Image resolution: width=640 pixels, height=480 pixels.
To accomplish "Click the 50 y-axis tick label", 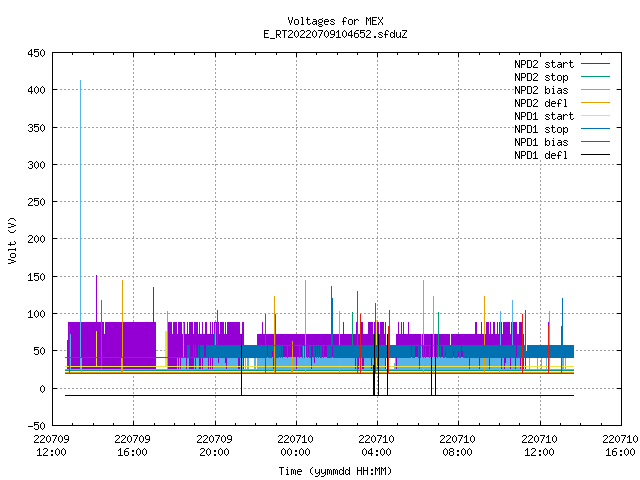I will coord(39,351).
